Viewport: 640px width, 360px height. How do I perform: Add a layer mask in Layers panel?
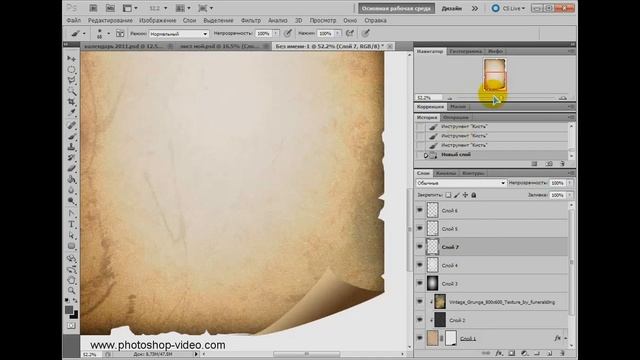pos(511,353)
